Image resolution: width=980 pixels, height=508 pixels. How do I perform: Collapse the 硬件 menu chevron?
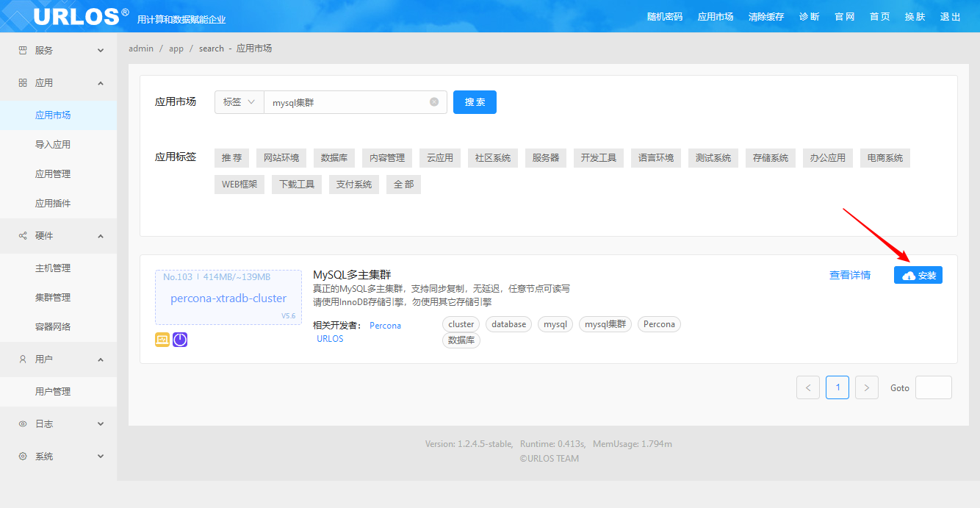click(101, 236)
